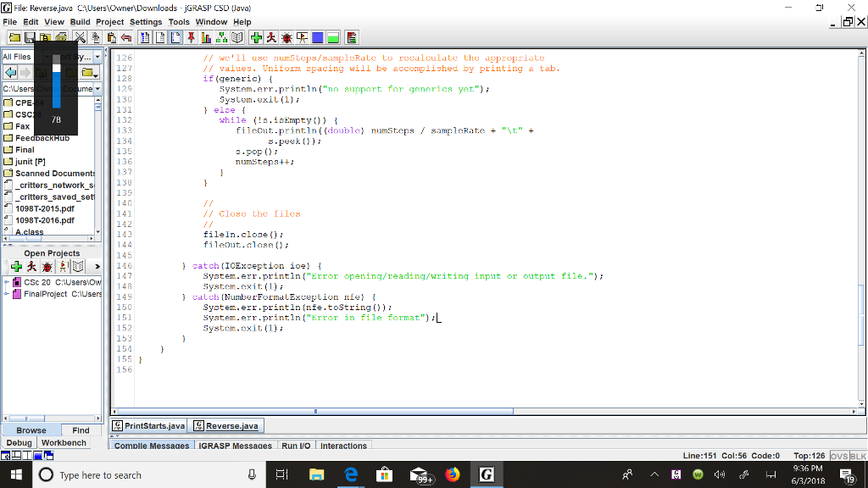Enable BLK block mode in status bar
The image size is (868, 488).
coord(857,456)
